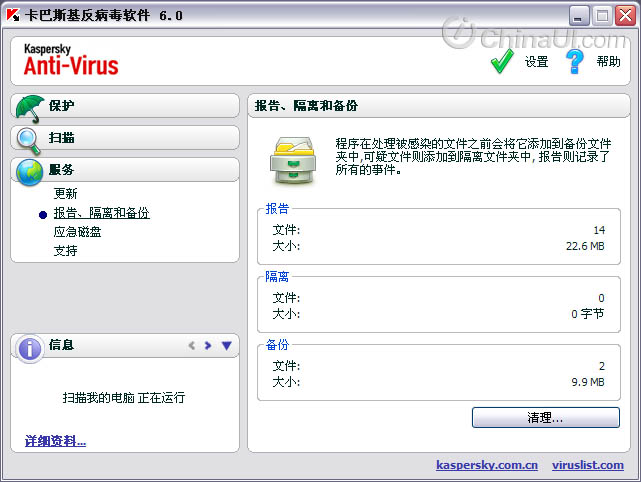
Task: Click the globe services icon
Action: [x=29, y=172]
